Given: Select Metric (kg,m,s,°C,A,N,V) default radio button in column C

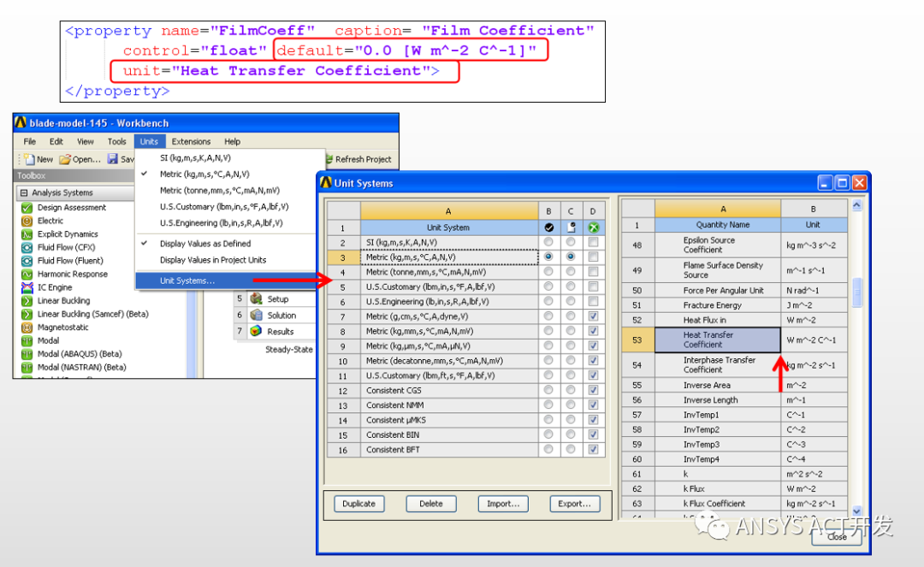Looking at the screenshot, I should (x=571, y=257).
